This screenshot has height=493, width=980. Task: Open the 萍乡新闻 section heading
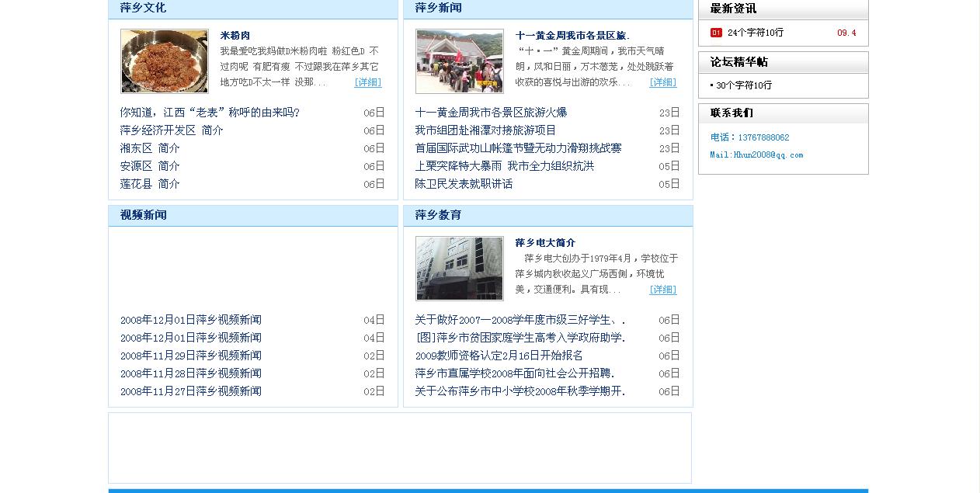(x=438, y=8)
